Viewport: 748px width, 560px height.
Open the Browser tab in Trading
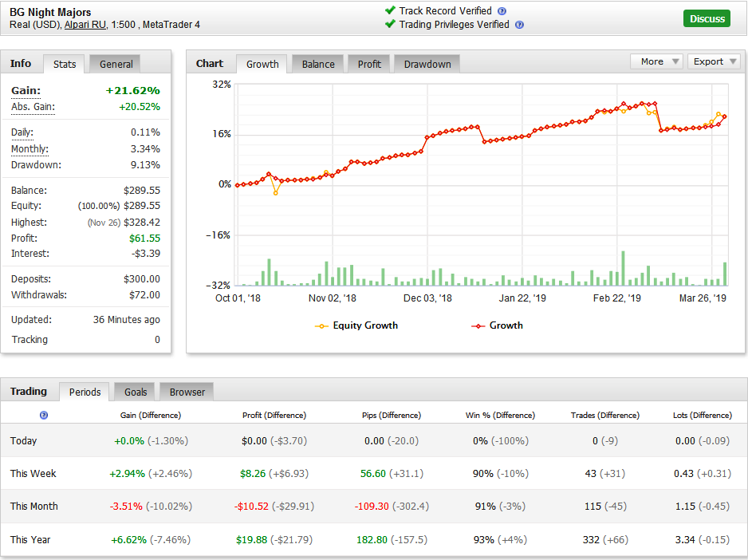point(187,392)
